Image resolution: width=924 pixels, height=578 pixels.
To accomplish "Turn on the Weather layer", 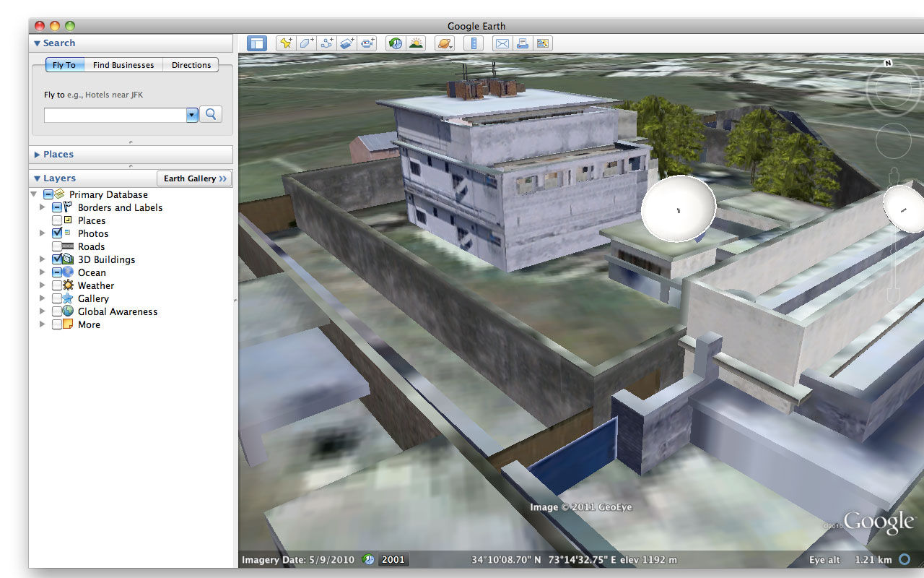I will [57, 285].
